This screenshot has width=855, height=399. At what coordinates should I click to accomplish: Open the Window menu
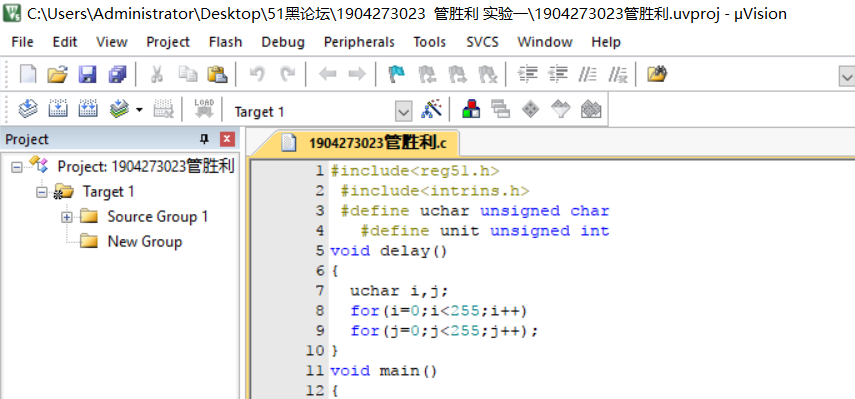545,42
